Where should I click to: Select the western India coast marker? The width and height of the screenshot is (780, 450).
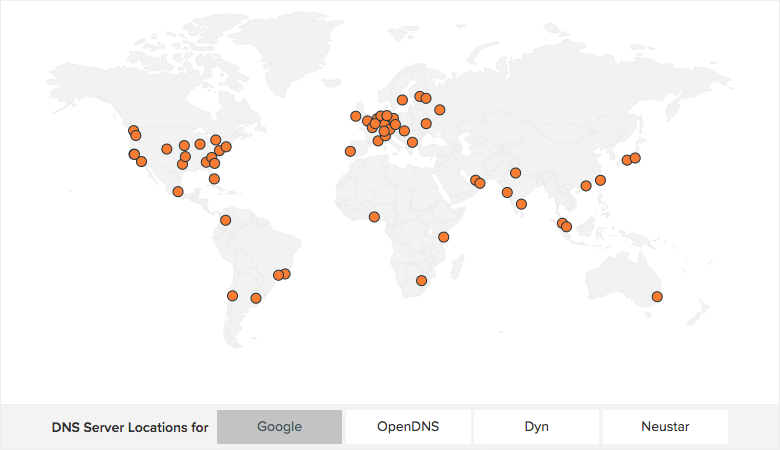507,192
